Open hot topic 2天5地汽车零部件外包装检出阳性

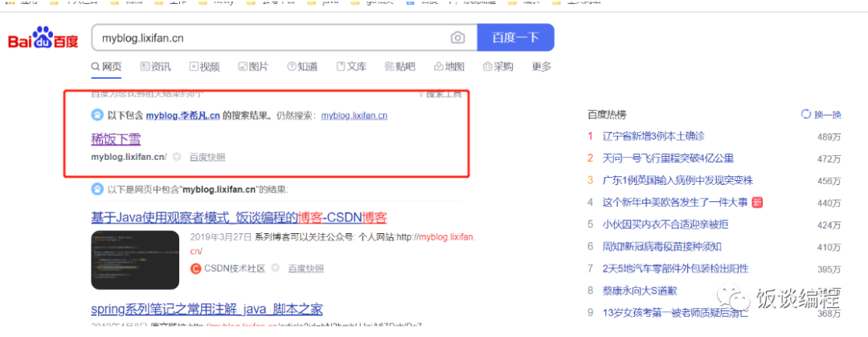(x=675, y=269)
